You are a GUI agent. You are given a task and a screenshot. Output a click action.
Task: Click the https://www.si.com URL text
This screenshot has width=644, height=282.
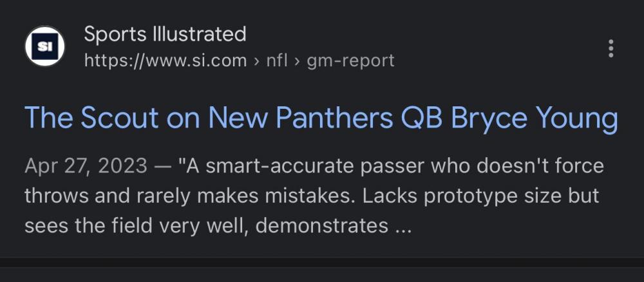165,61
